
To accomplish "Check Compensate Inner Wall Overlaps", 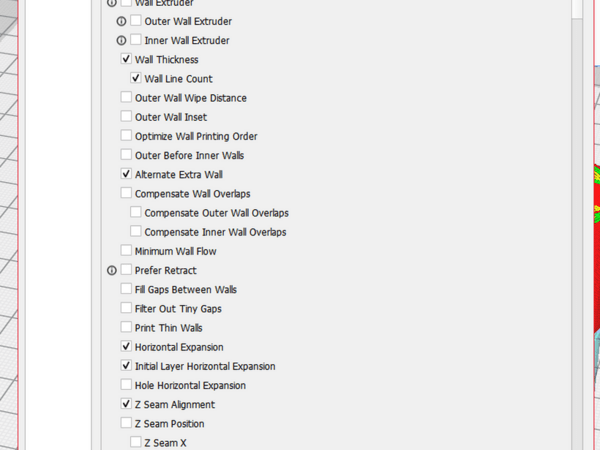I will click(x=136, y=232).
